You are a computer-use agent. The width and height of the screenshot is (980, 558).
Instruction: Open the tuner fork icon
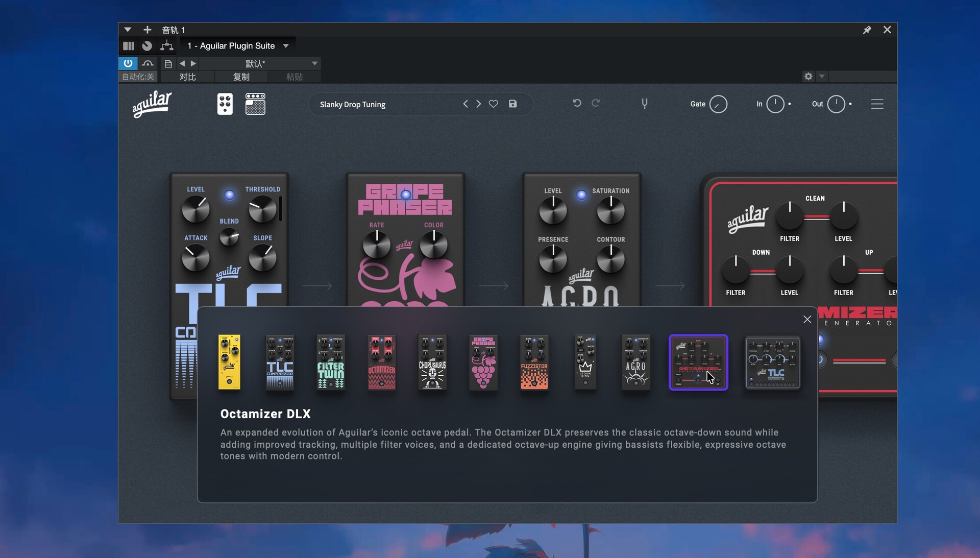click(x=645, y=104)
